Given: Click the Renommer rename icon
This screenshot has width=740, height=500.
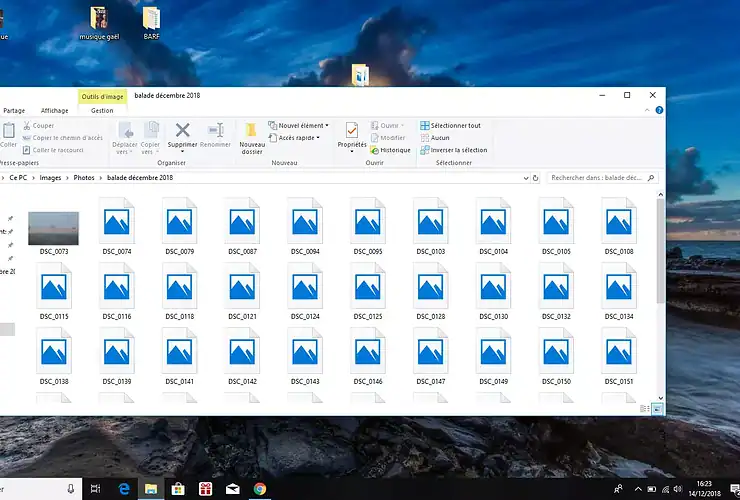Looking at the screenshot, I should (216, 130).
